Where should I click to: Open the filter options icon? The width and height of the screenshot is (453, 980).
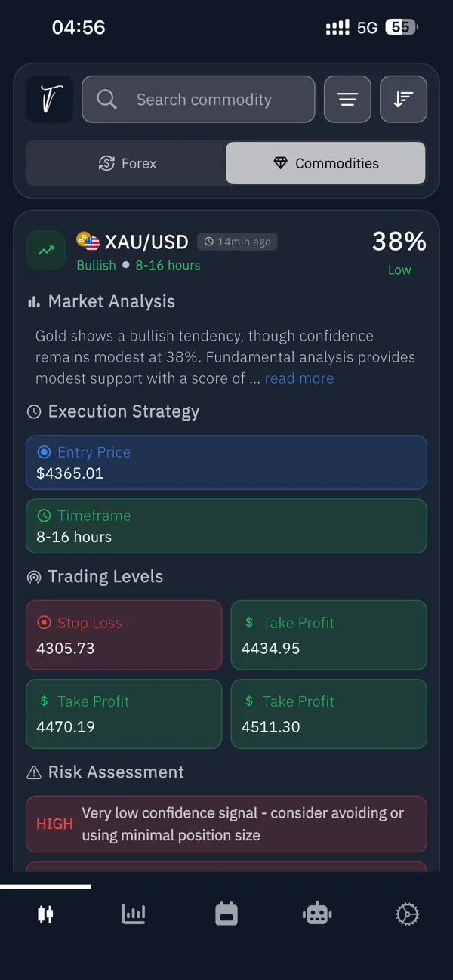347,99
